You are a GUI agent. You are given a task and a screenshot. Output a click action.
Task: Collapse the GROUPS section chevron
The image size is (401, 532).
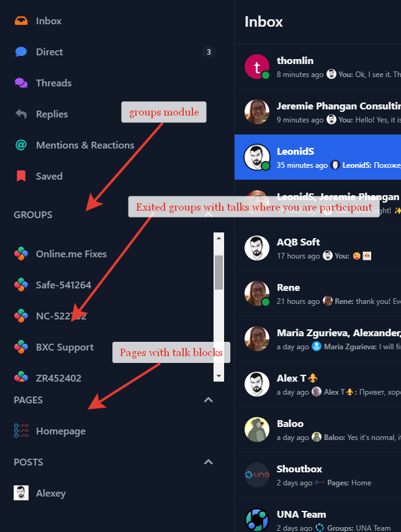tap(209, 214)
